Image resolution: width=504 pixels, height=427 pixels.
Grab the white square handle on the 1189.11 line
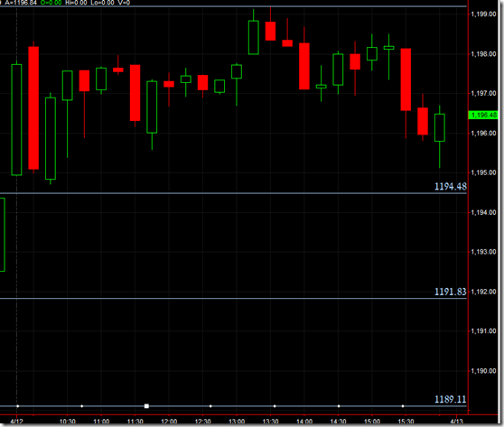(146, 406)
